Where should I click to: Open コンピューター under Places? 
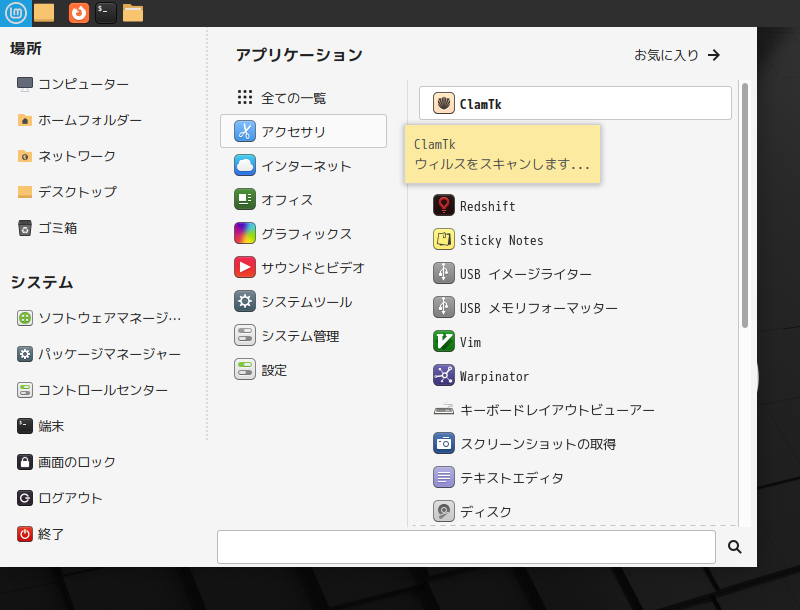72,84
